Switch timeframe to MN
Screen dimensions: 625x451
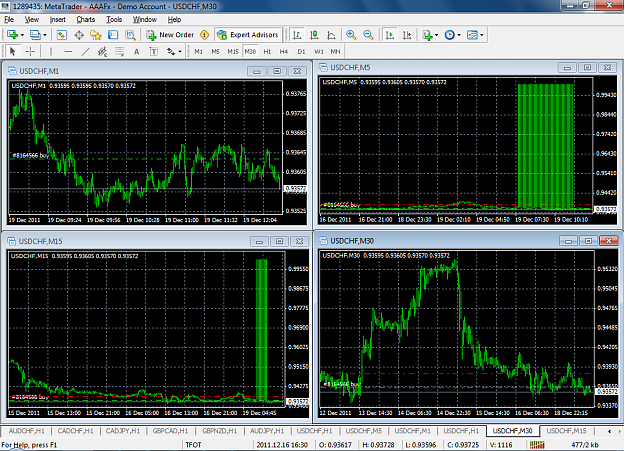click(335, 51)
